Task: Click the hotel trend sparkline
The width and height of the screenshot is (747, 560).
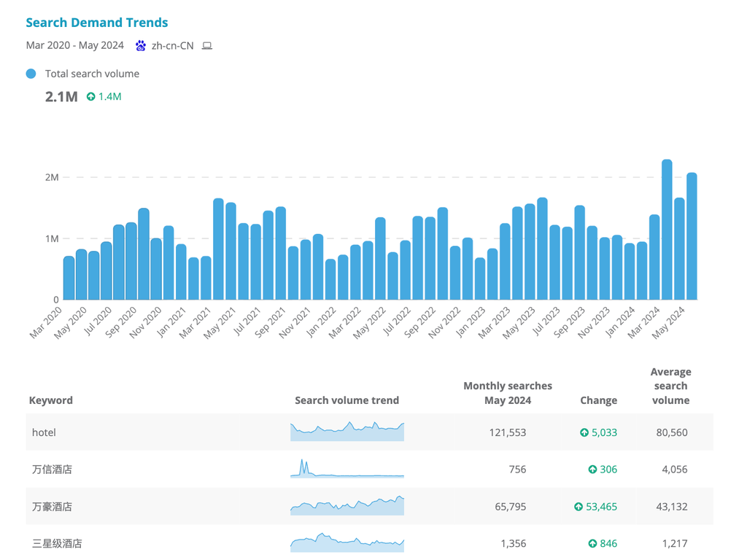Action: [347, 432]
